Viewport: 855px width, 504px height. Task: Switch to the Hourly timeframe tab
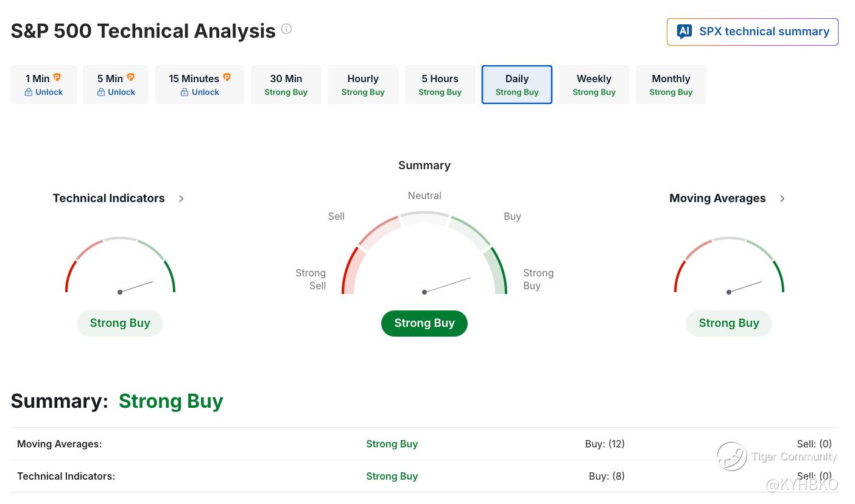(363, 85)
